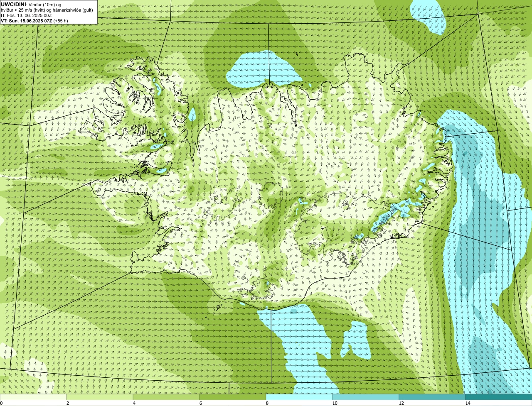The height and width of the screenshot is (406, 532).
Task: Click the legend value label '4'
Action: tap(134, 403)
